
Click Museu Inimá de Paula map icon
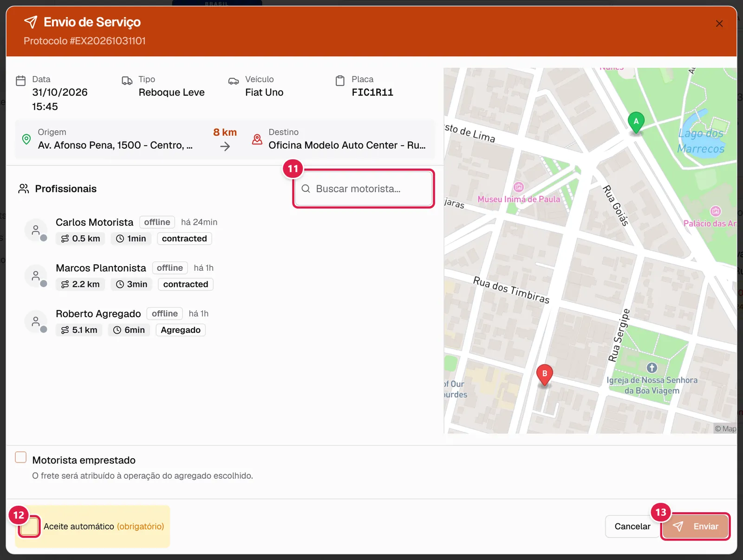[519, 187]
